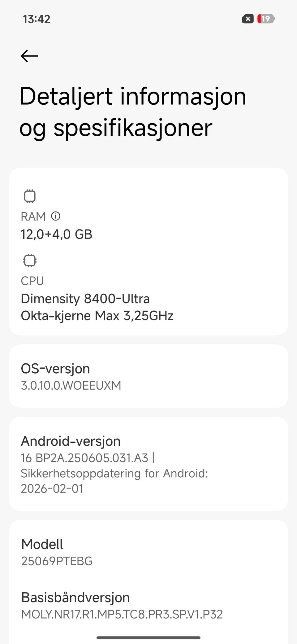Screen dimensions: 297x644
Task: Tap the CPU label text
Action: pos(32,281)
